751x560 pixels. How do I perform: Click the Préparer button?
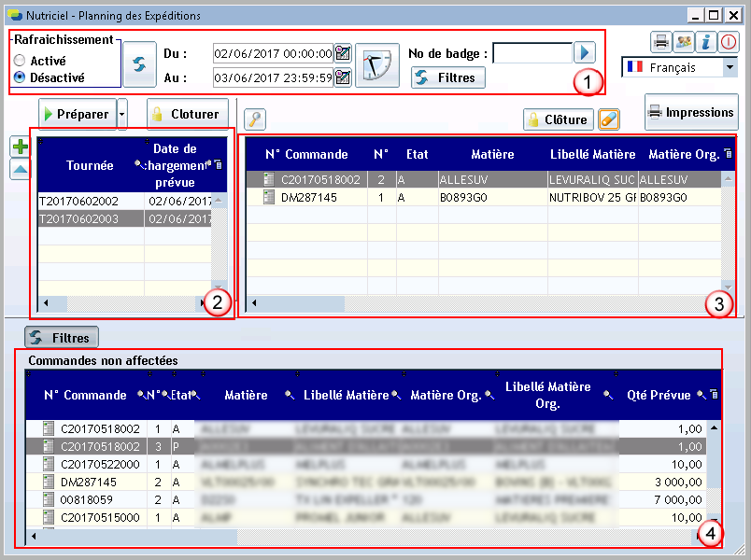[x=78, y=115]
